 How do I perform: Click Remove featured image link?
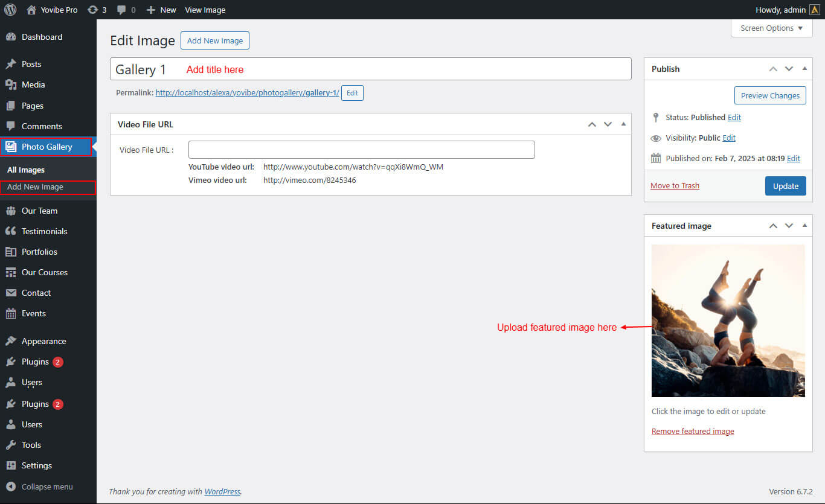click(693, 432)
